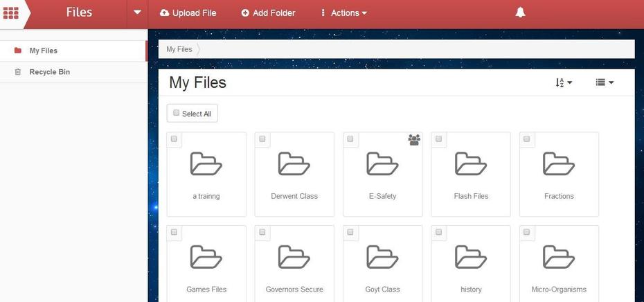
Task: Click the history folder name
Action: 471,290
